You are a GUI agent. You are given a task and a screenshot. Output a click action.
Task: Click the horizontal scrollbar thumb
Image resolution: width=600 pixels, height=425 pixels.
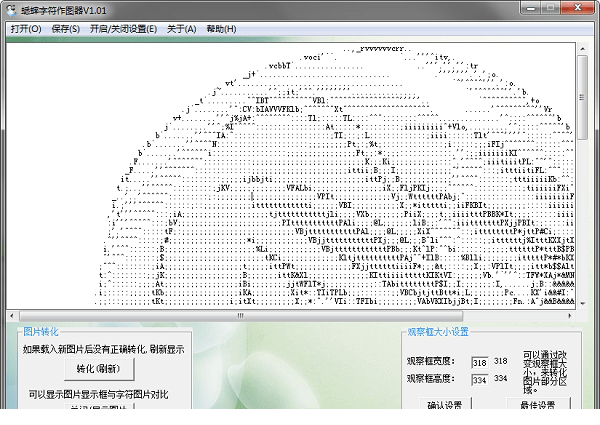[x=241, y=316]
